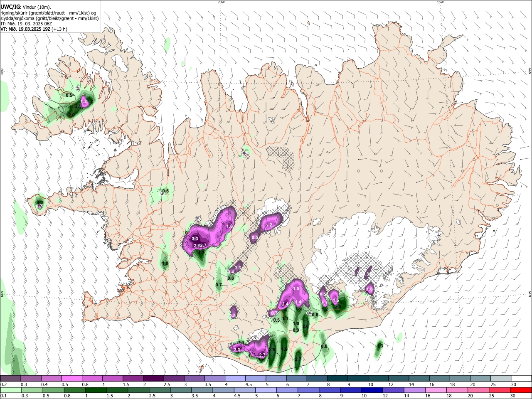This screenshot has width=532, height=399.
Task: Click the slydda/snjókoma legend description line
Action: click(x=49, y=18)
